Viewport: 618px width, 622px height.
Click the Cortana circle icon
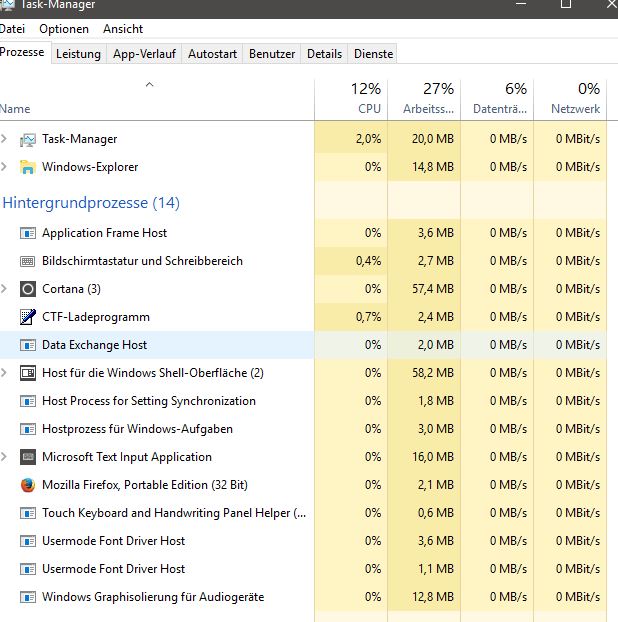click(28, 289)
